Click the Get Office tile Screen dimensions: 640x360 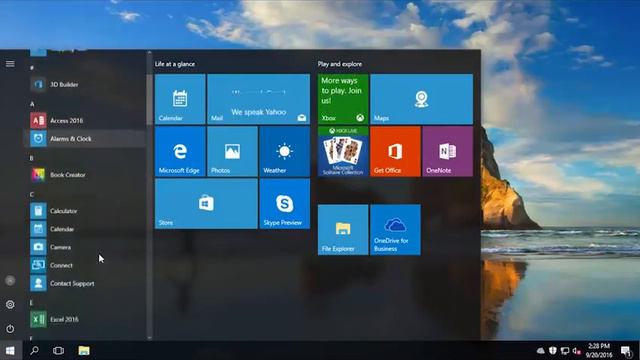click(395, 151)
